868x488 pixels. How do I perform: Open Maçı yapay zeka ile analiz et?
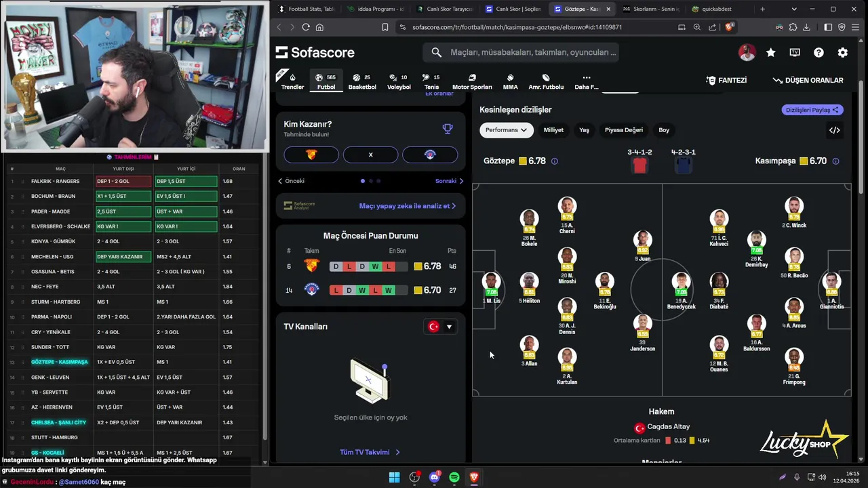408,206
